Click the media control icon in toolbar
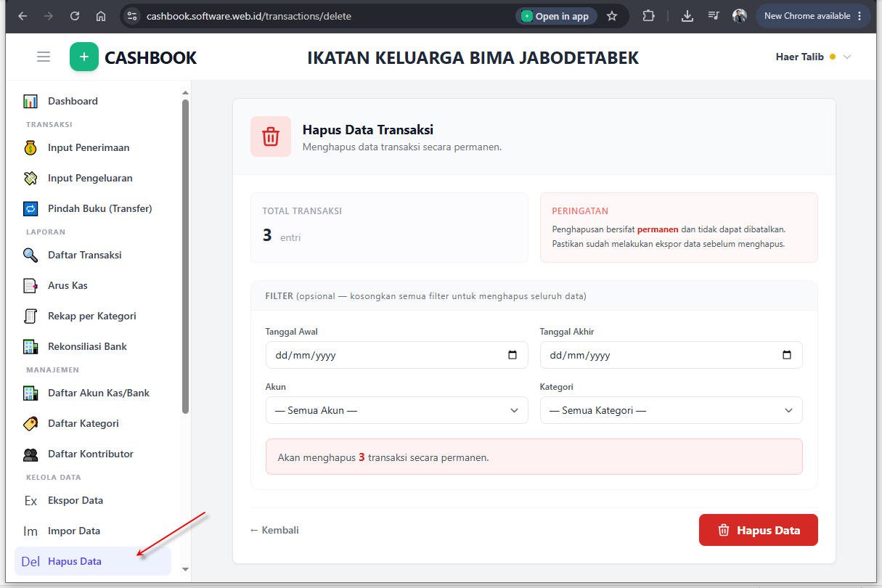This screenshot has width=882, height=588. 714,16
